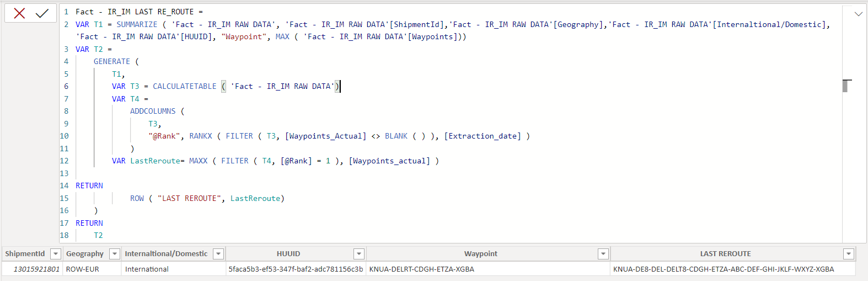Click the 13015921801 shipment cell

tap(32, 269)
